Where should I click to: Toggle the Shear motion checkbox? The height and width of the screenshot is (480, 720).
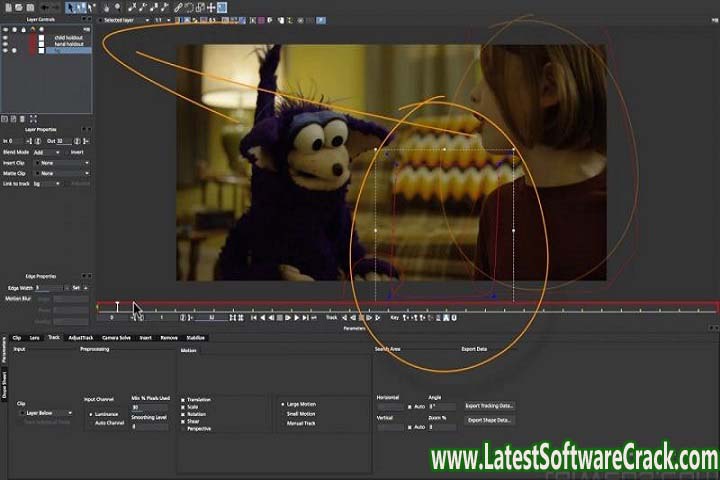pyautogui.click(x=183, y=422)
